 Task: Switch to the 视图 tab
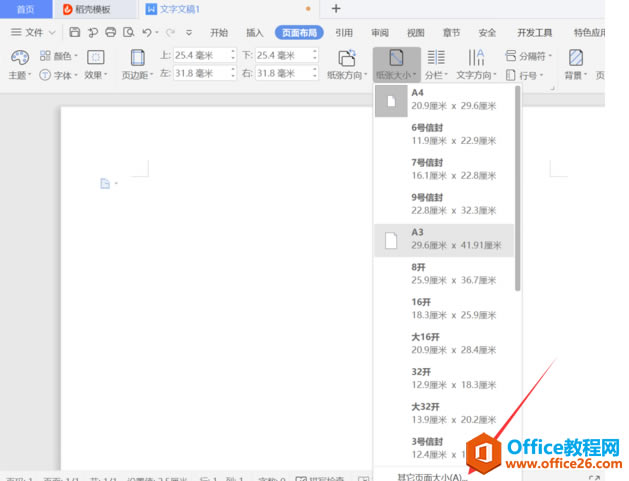point(416,33)
